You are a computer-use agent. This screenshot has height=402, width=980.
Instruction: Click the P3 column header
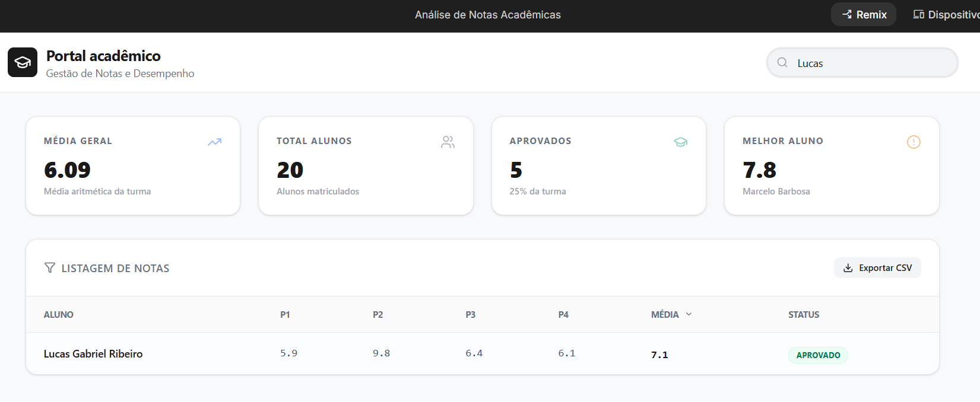pos(471,315)
